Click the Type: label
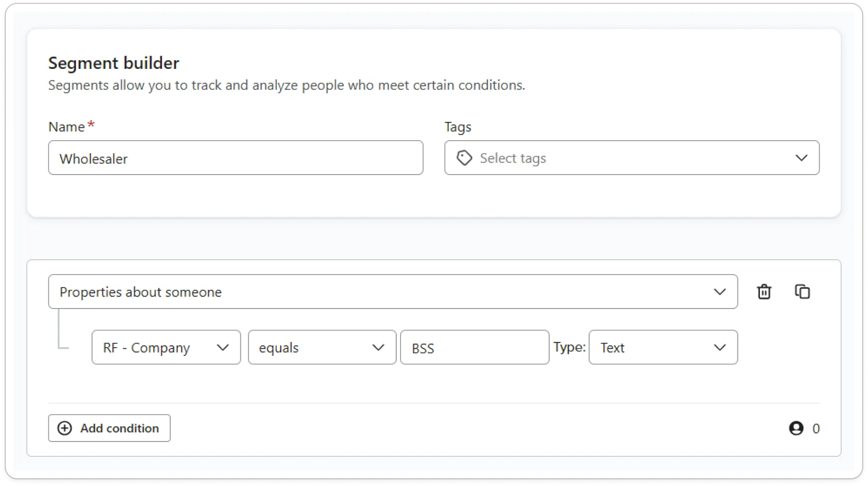Screen dimensions: 868x486 [x=569, y=347]
